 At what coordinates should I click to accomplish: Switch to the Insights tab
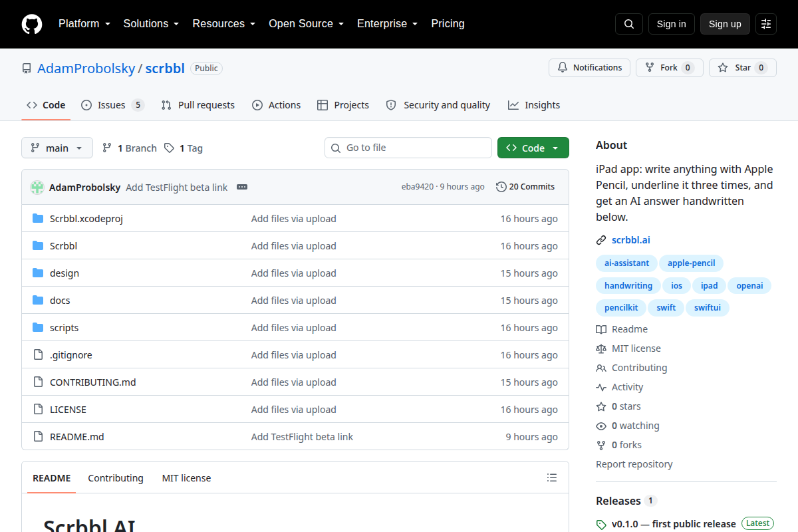[x=534, y=105]
